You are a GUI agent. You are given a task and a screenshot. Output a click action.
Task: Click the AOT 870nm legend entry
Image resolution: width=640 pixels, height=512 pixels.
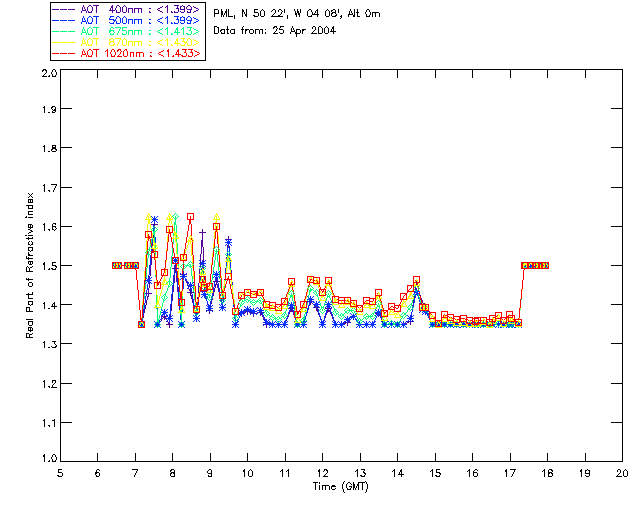[x=126, y=42]
